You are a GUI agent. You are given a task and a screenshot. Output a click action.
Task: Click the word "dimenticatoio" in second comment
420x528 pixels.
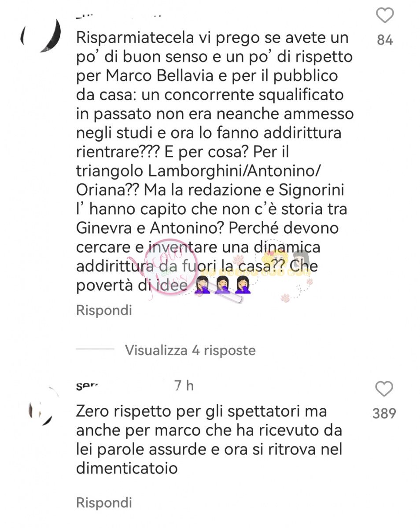click(127, 468)
